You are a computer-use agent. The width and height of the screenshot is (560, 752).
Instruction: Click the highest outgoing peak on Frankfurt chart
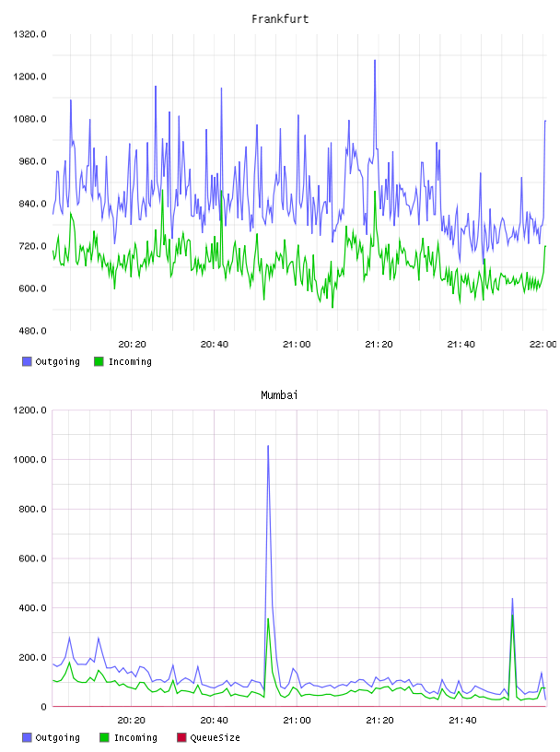[375, 61]
